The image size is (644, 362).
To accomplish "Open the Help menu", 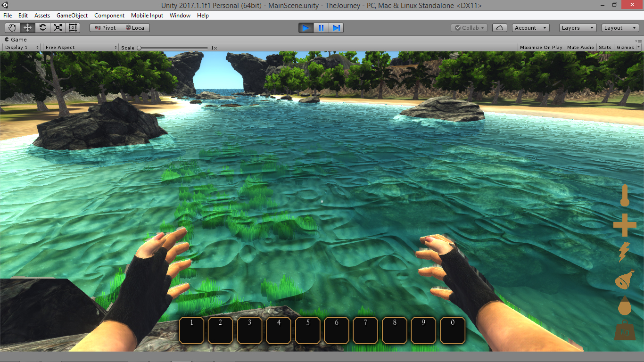I will pyautogui.click(x=203, y=16).
